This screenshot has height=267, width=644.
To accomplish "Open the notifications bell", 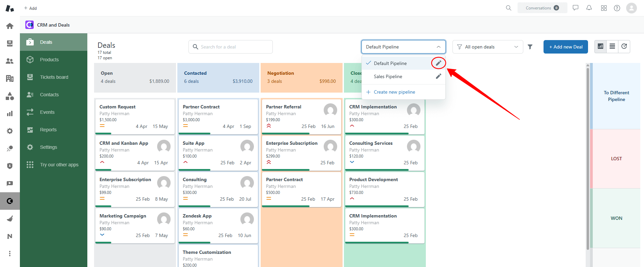I will (x=589, y=8).
